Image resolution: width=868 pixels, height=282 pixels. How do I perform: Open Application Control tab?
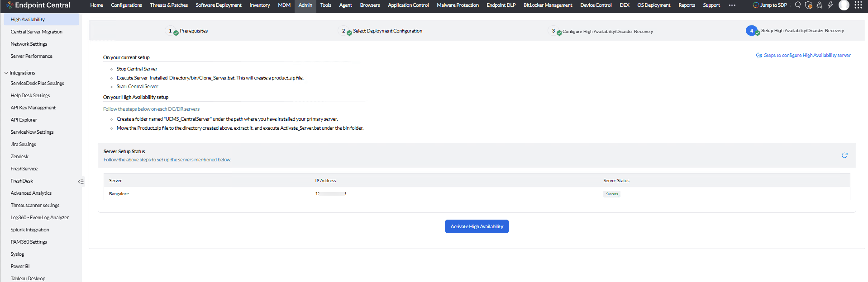click(x=408, y=5)
